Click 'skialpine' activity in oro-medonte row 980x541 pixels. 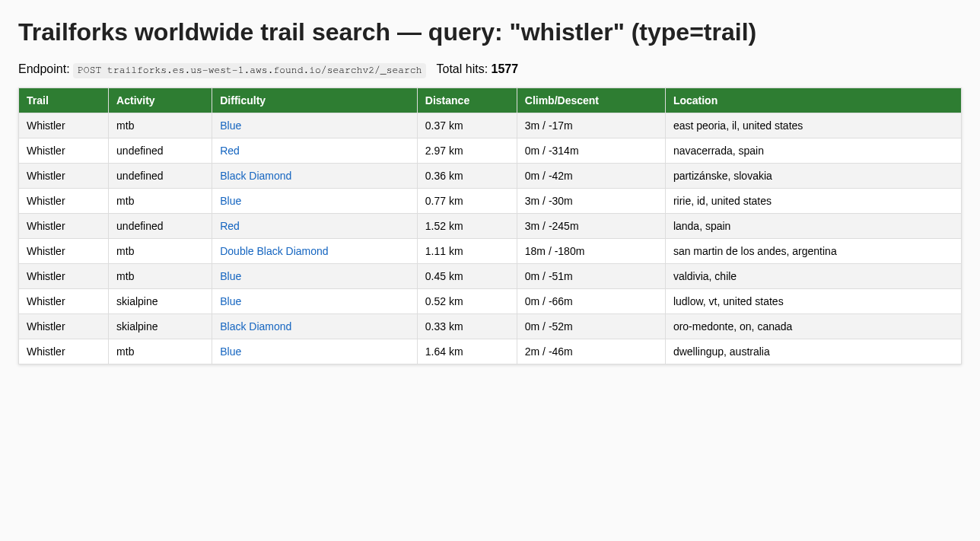tap(137, 326)
